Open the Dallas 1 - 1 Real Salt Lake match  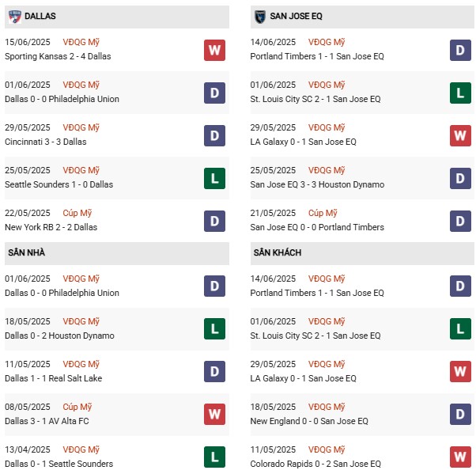point(54,378)
